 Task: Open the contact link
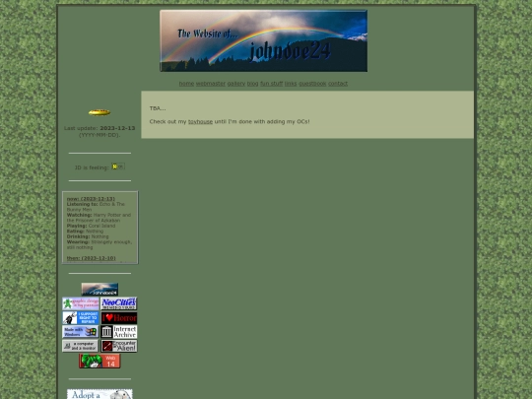338,84
